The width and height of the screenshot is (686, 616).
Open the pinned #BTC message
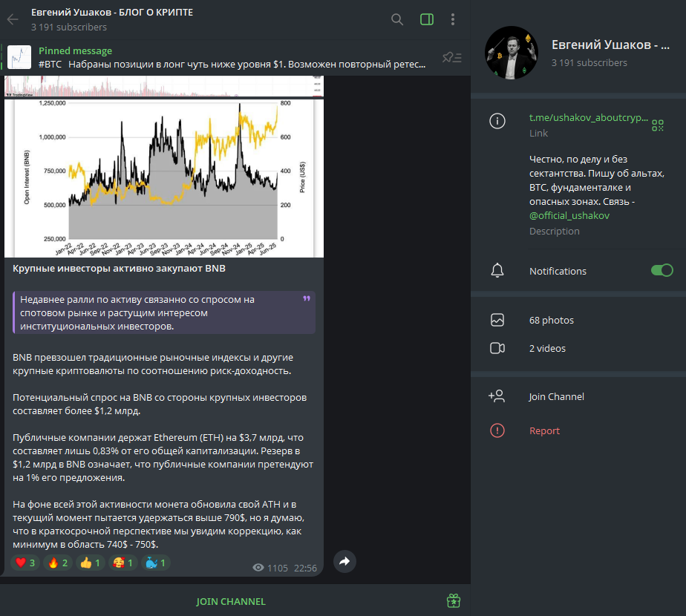(x=223, y=59)
